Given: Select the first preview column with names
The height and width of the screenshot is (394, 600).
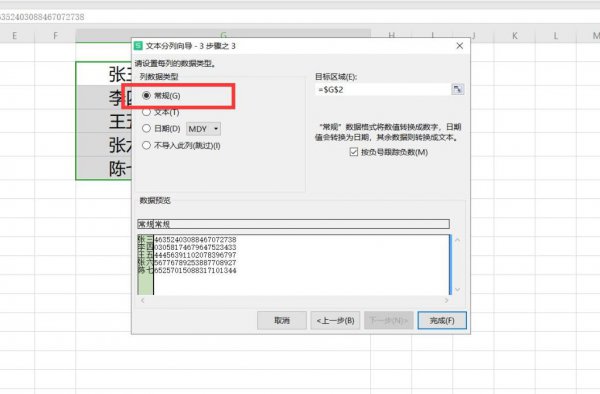Looking at the screenshot, I should point(145,264).
